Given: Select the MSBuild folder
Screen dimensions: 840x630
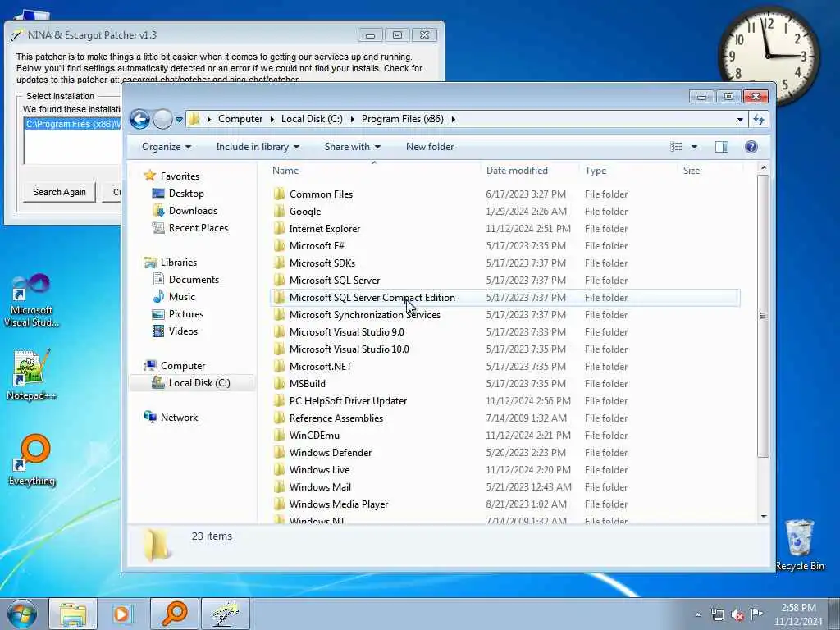Looking at the screenshot, I should (x=308, y=384).
